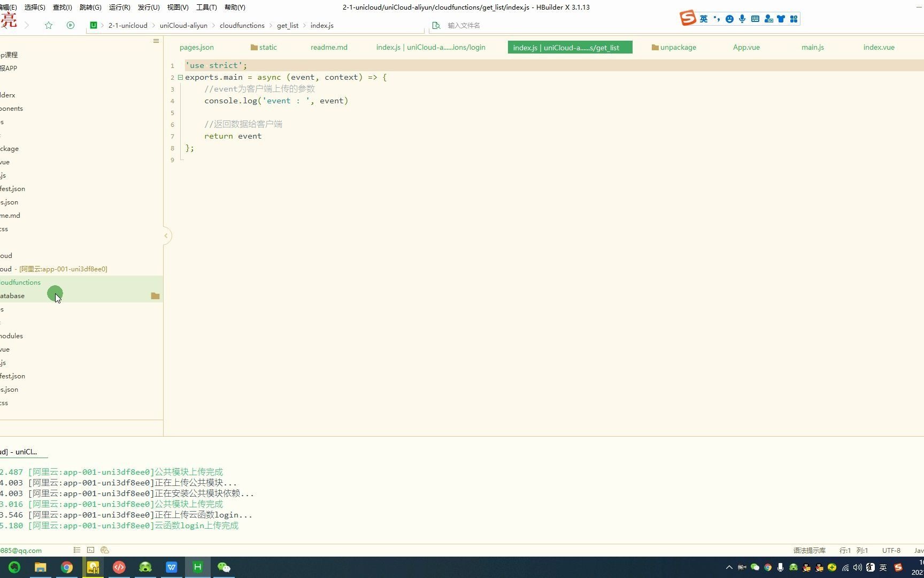
Task: Collapse the exports.main code block at line 2
Action: tap(180, 77)
